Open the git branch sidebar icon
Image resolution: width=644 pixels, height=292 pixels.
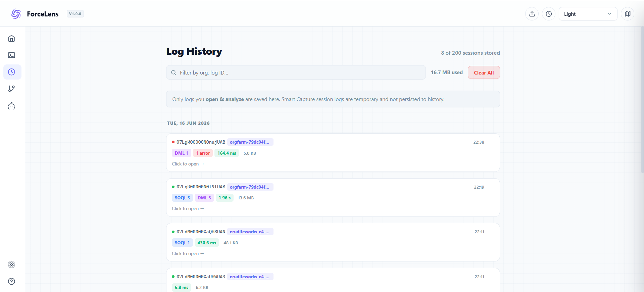coord(11,89)
